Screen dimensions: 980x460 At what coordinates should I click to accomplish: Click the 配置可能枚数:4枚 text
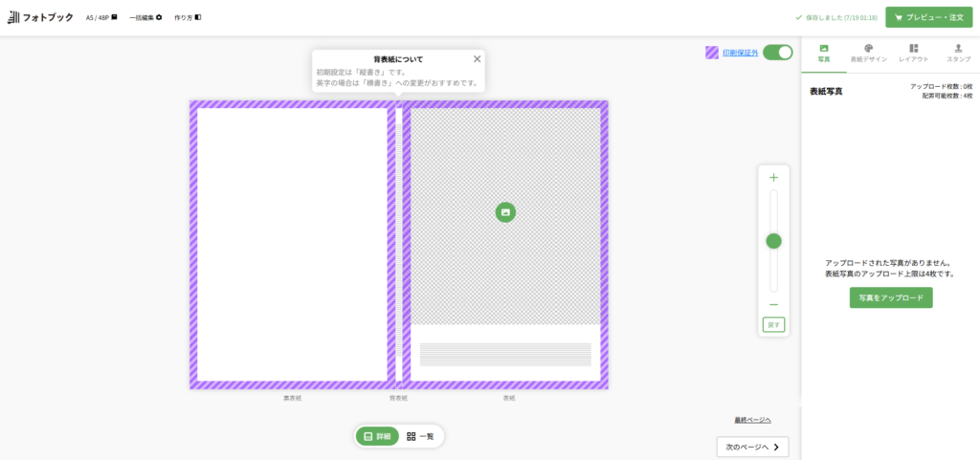pyautogui.click(x=947, y=96)
